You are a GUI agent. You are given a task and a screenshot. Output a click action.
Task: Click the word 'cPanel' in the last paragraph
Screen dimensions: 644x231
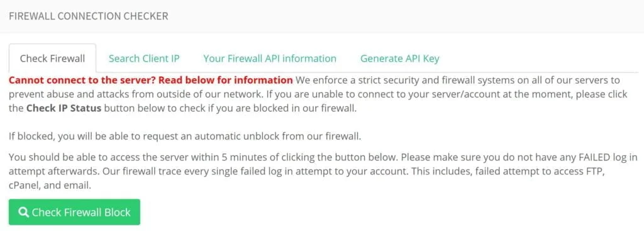(22, 186)
